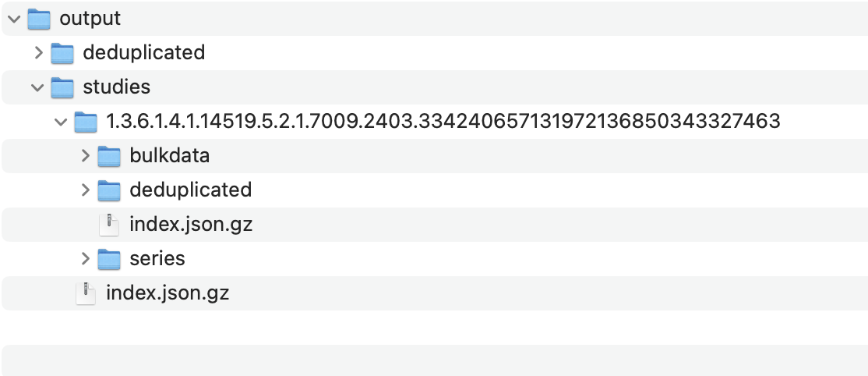Expand the deduplicated folder directly under output
Viewport: 868px width, 376px height.
click(x=38, y=53)
